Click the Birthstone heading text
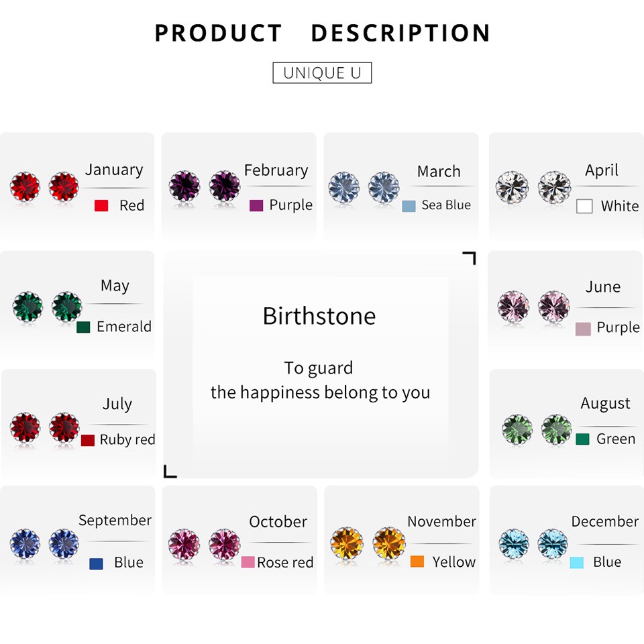The image size is (644, 644). [x=319, y=316]
